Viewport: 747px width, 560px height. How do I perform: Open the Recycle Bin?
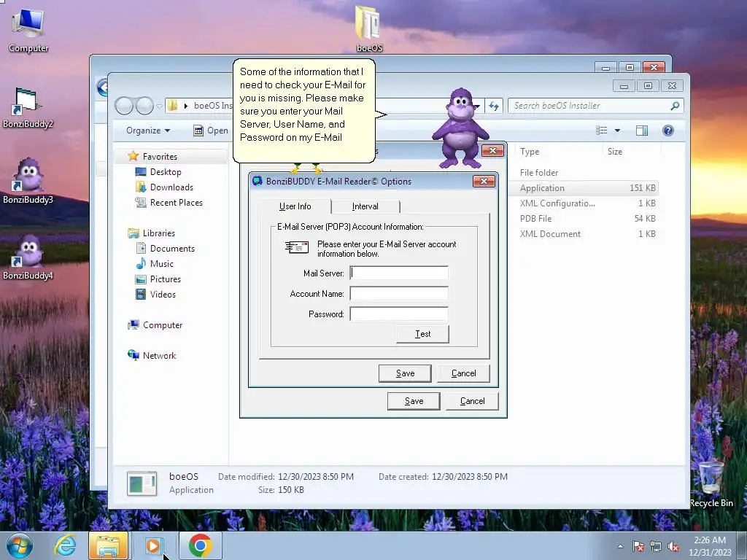click(711, 483)
